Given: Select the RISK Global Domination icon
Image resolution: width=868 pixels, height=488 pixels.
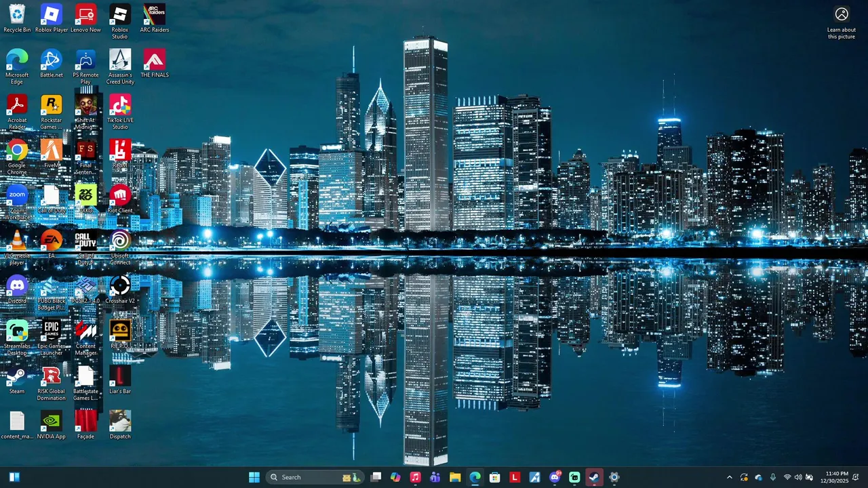Looking at the screenshot, I should [52, 384].
